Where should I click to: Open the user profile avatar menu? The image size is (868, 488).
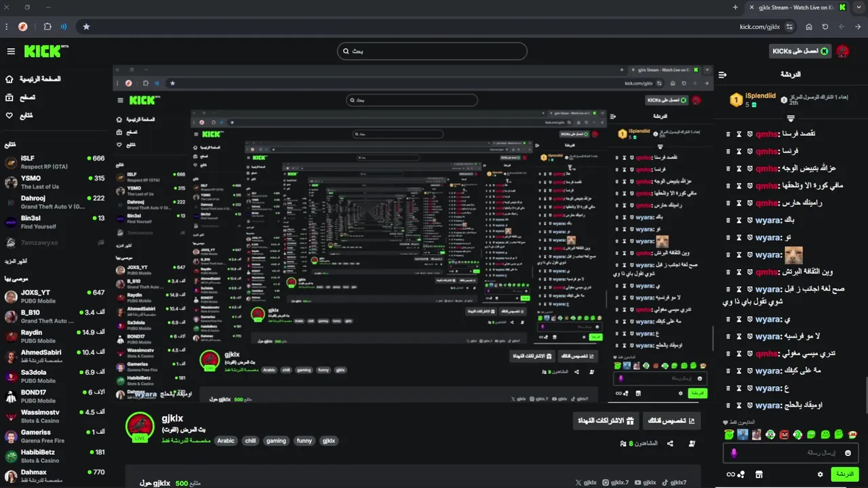(x=843, y=52)
